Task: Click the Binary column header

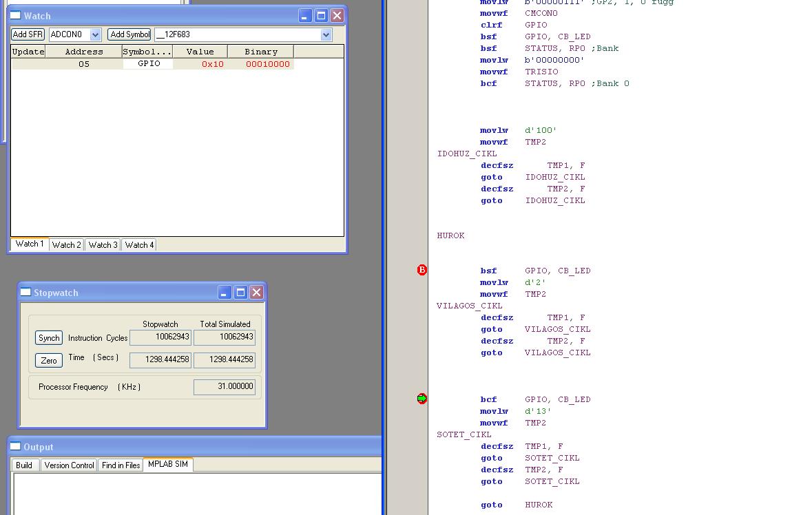Action: [261, 51]
